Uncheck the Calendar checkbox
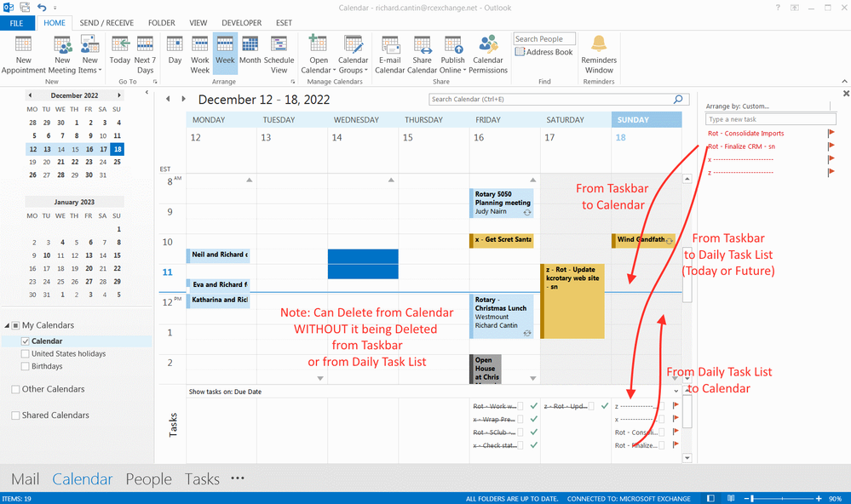The image size is (851, 504). 26,341
